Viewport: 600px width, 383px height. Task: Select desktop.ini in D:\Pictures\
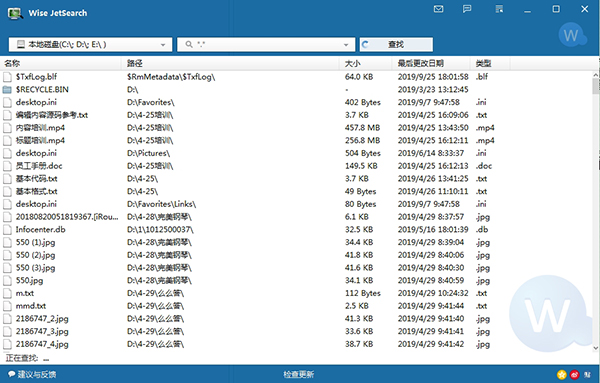(296, 153)
